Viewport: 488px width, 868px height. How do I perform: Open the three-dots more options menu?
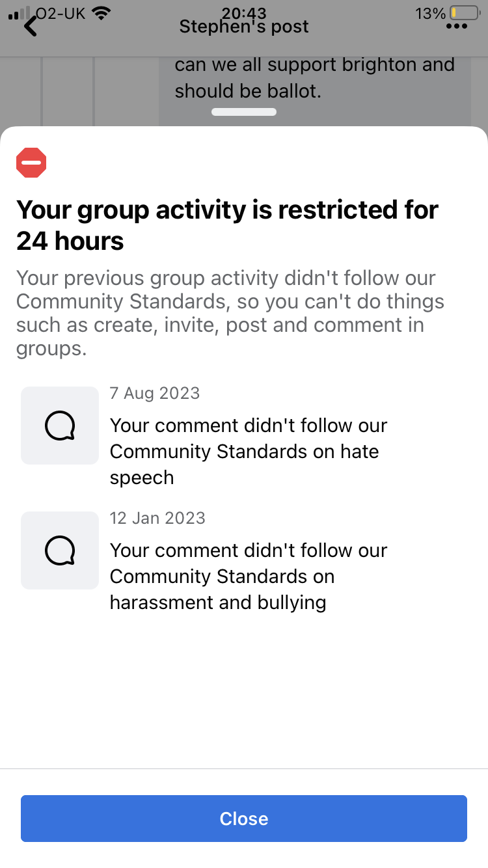click(457, 27)
